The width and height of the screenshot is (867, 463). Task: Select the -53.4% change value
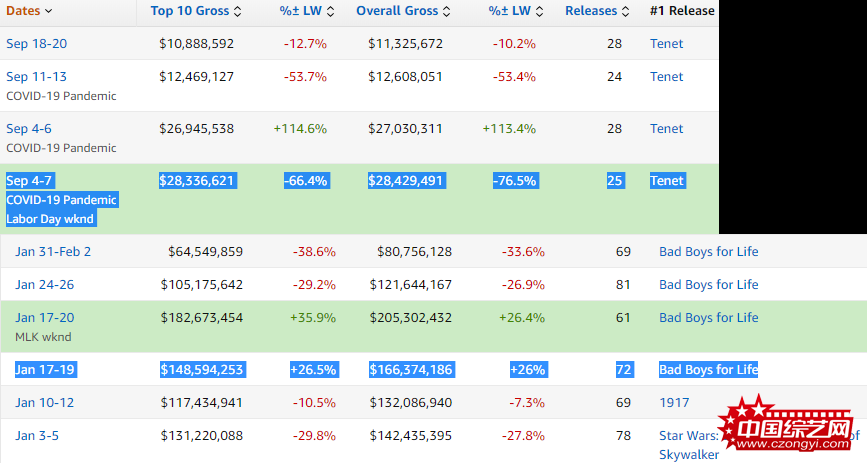coord(514,77)
